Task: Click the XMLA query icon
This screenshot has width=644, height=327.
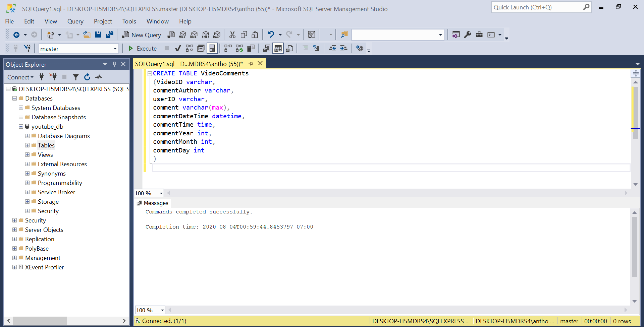Action: [206, 35]
